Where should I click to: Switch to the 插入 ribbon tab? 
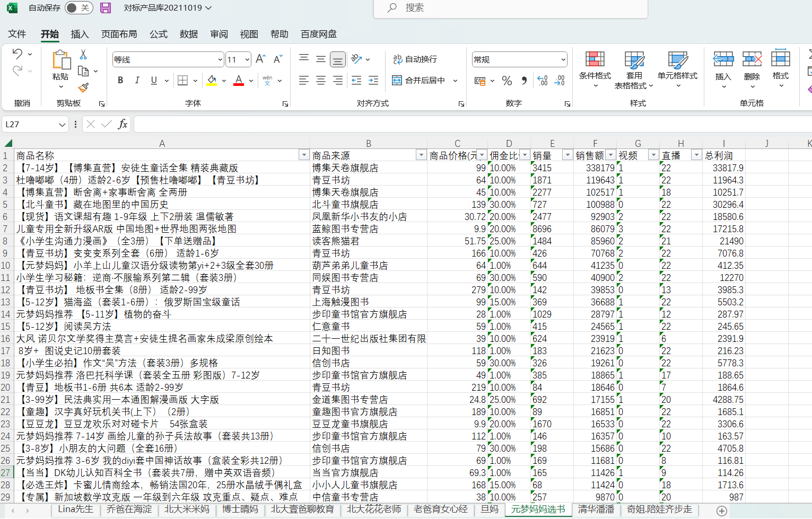[80, 34]
